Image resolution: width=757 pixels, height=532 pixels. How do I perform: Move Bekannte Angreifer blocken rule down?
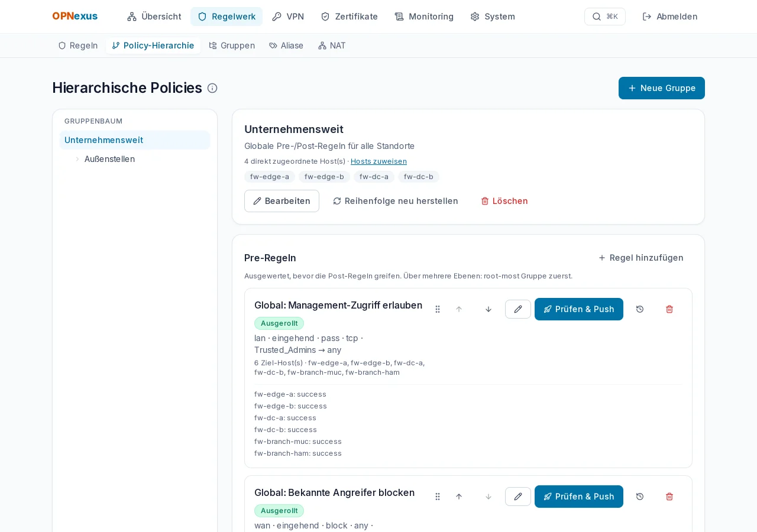pyautogui.click(x=489, y=497)
